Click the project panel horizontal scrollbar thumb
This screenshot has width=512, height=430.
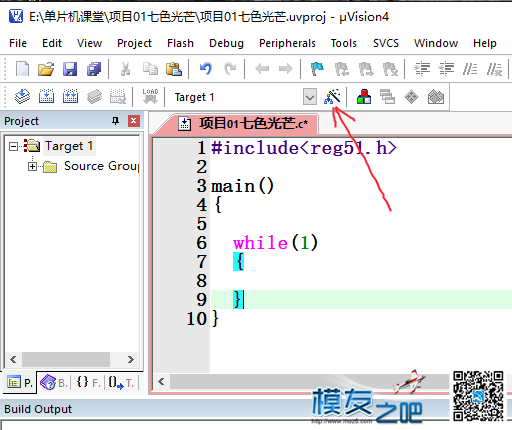66,359
